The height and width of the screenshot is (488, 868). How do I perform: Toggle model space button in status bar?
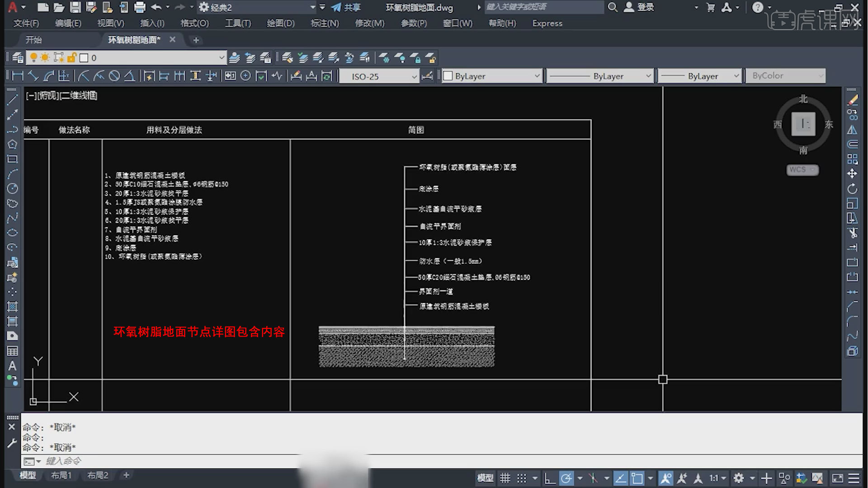(x=486, y=478)
